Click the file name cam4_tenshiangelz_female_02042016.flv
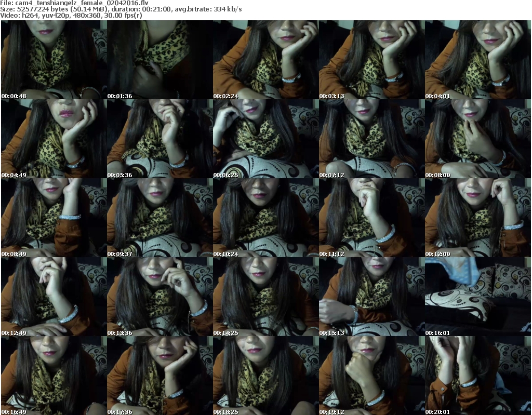 (82, 3)
